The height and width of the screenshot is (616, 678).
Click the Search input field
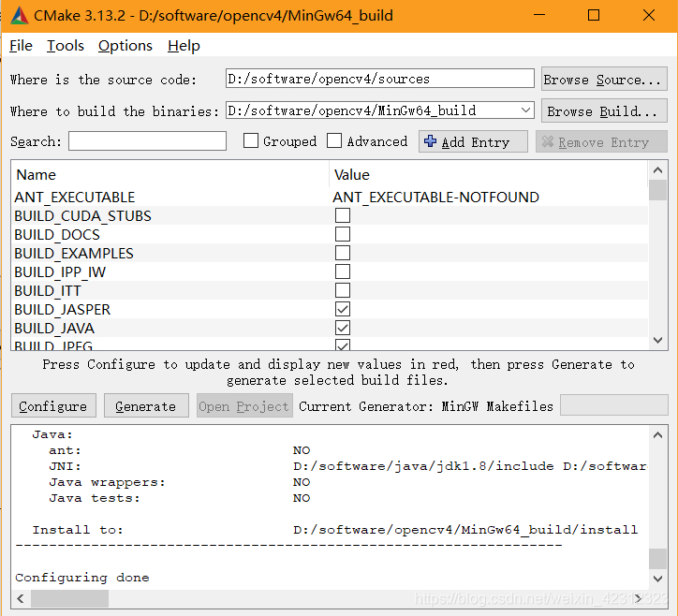click(147, 141)
